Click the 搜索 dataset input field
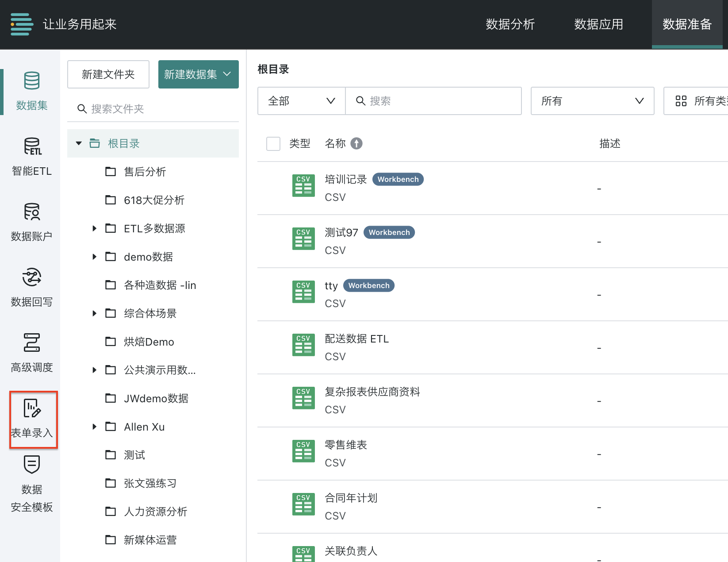Viewport: 728px width, 562px height. pos(433,101)
